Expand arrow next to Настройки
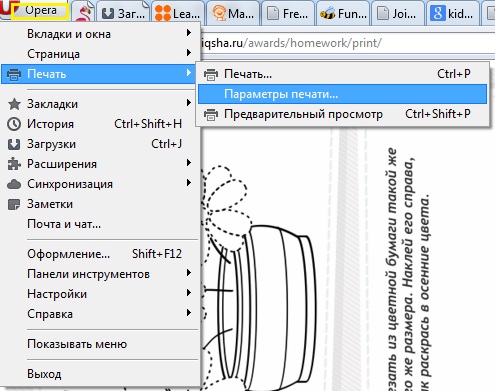Screen dimensions: 495x391 click(189, 293)
